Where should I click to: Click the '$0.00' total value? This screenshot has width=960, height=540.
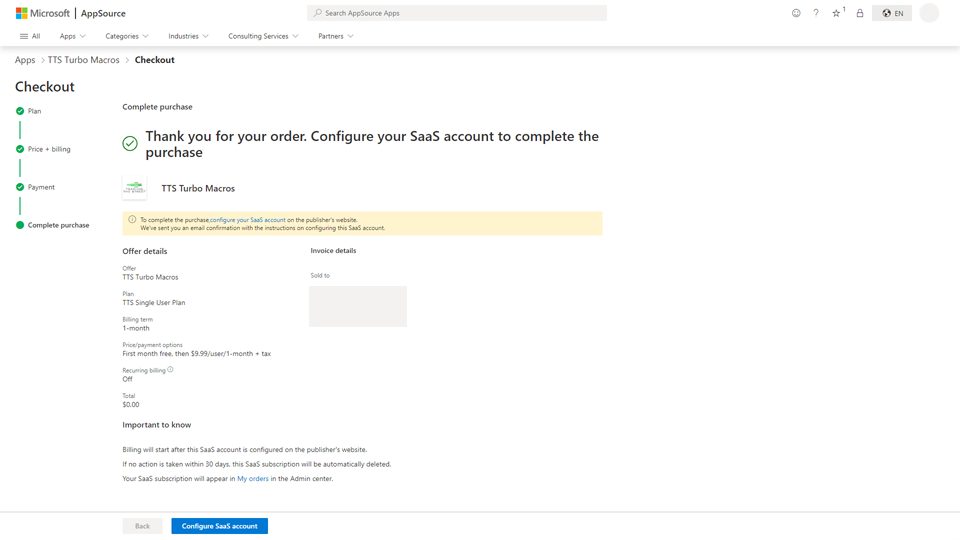(x=131, y=405)
